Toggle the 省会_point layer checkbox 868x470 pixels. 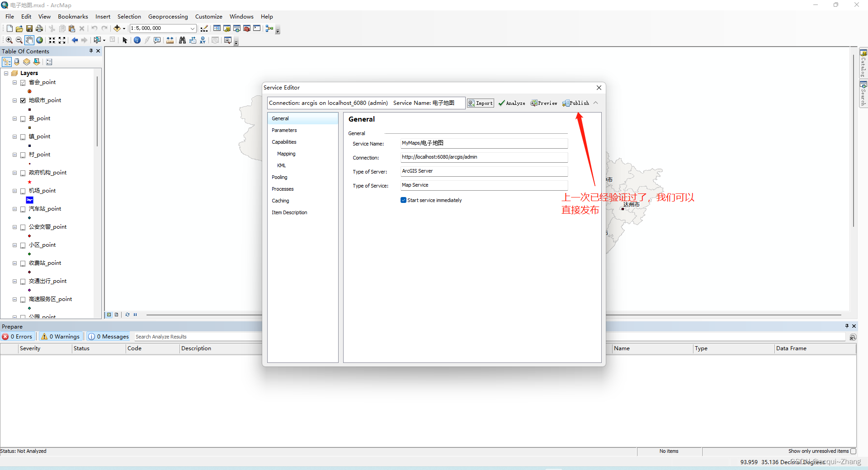[23, 82]
